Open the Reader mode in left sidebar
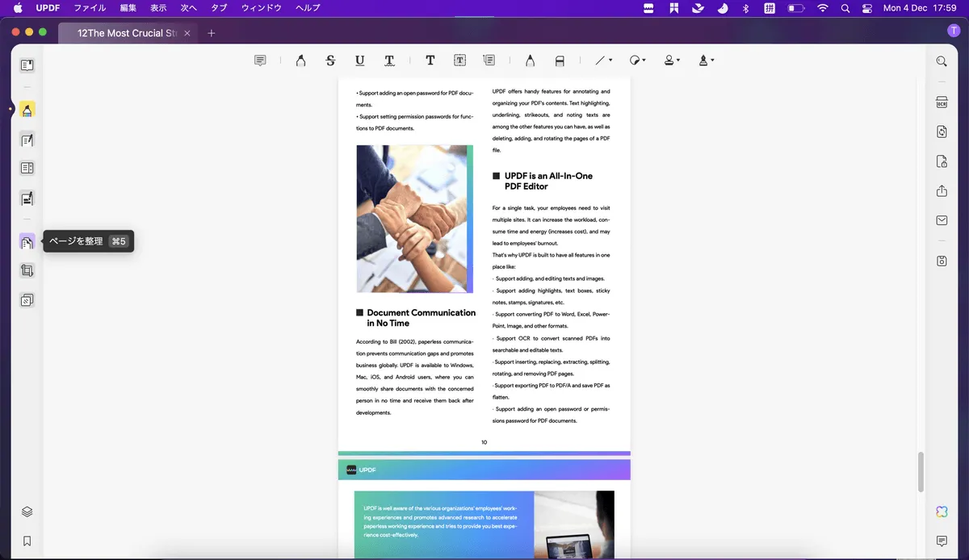This screenshot has width=969, height=560. point(27,65)
